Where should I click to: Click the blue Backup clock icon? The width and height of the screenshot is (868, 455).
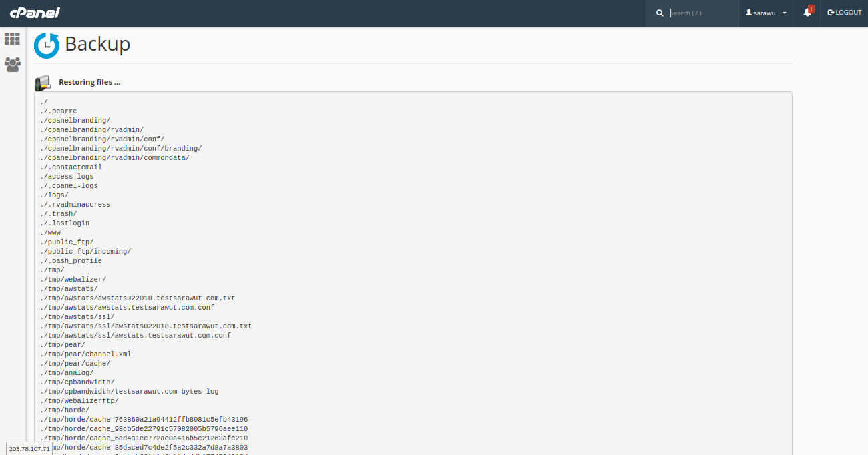47,45
